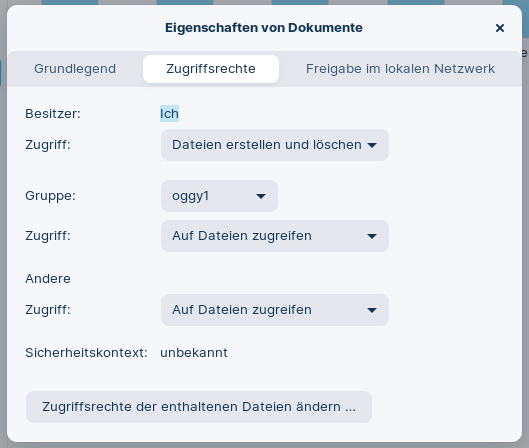Open the group's Auf Dateien zugreifen dropdown
529x448 pixels.
click(275, 236)
